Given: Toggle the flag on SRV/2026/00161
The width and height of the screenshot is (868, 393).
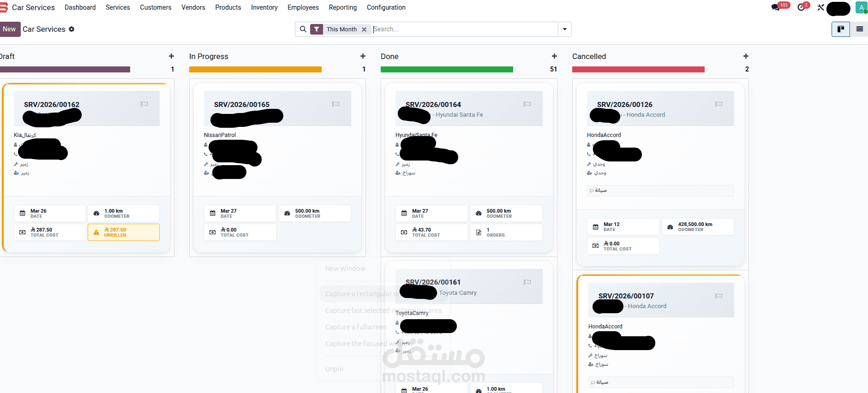Looking at the screenshot, I should pos(527,282).
